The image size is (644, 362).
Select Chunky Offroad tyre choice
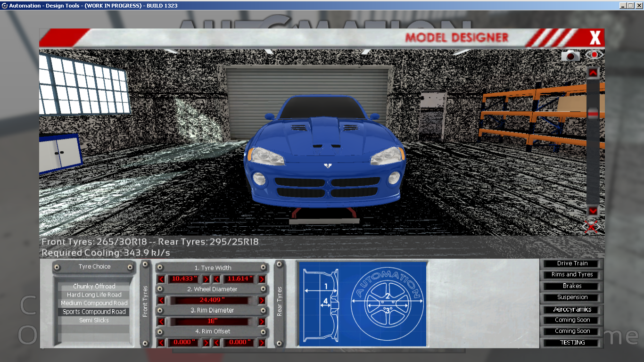[x=94, y=286]
